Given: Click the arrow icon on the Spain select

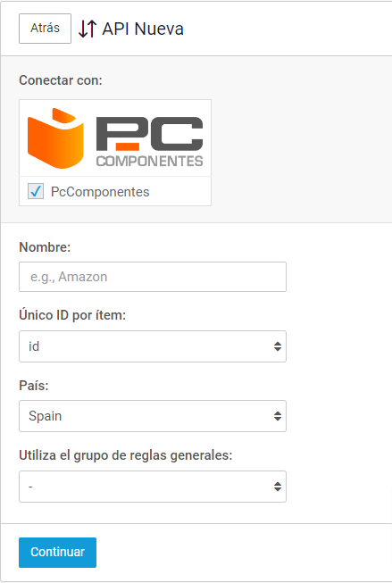Looking at the screenshot, I should pyautogui.click(x=278, y=416).
